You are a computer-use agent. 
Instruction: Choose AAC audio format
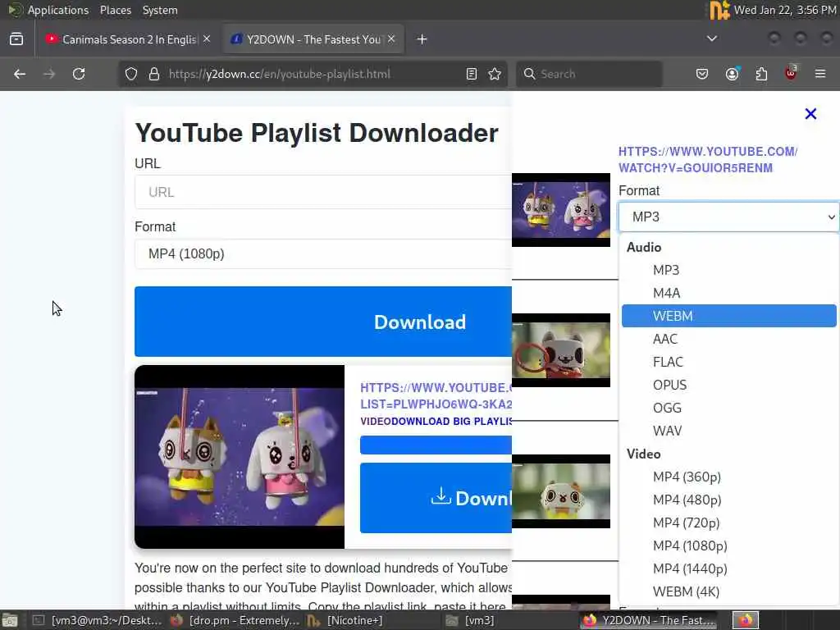click(x=728, y=339)
